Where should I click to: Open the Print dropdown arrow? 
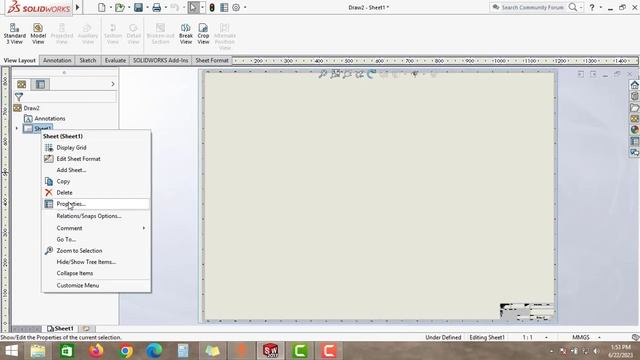pos(165,7)
